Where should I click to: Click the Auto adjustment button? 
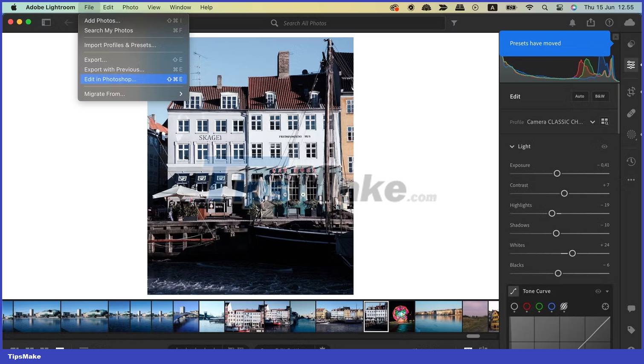580,96
